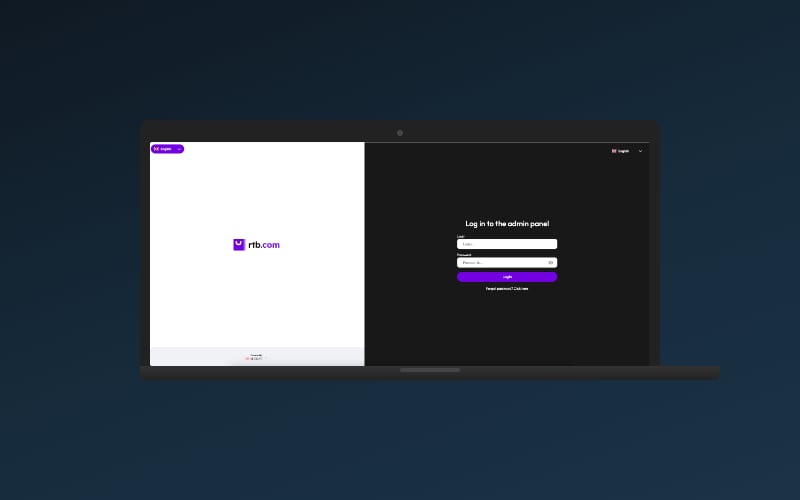Viewport: 800px width, 500px height.
Task: Click the purple shopping bag logo icon
Action: 239,244
